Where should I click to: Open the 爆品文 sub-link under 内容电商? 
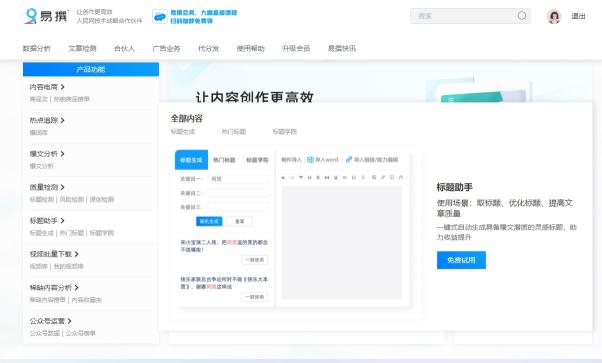tap(39, 99)
